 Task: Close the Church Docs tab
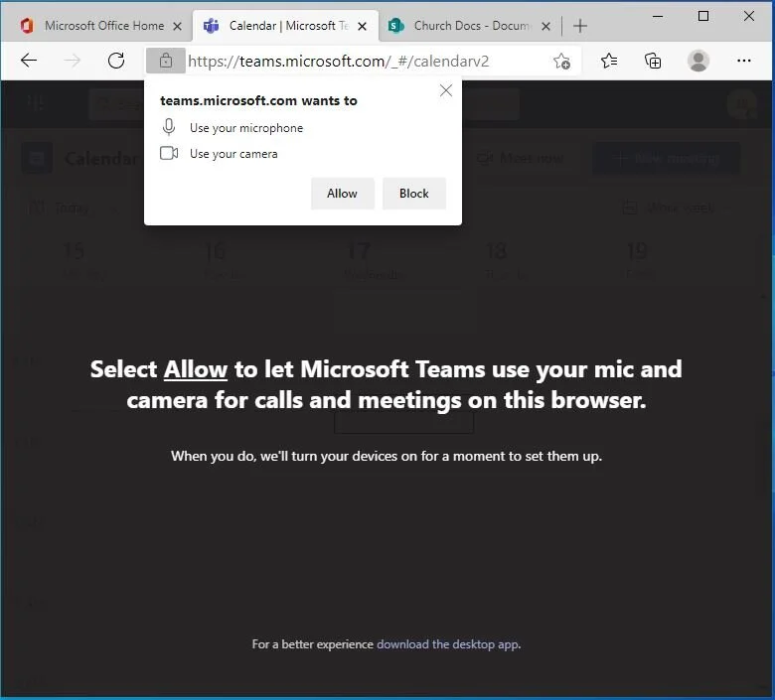click(x=546, y=26)
